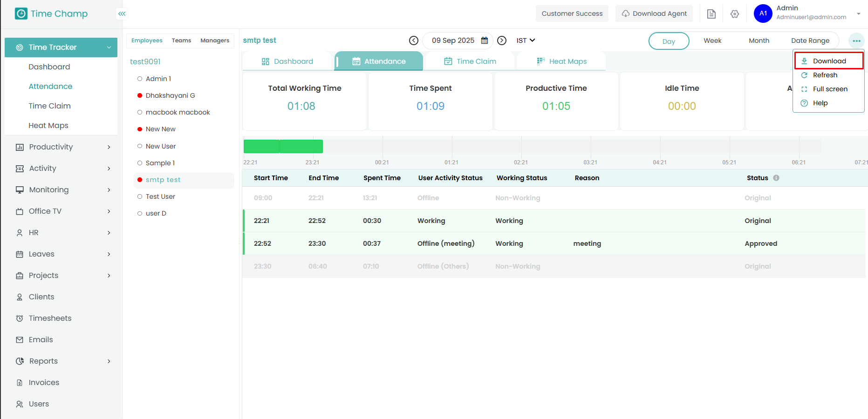Screen dimensions: 868x419
Task: Click Status column info icon
Action: point(776,178)
